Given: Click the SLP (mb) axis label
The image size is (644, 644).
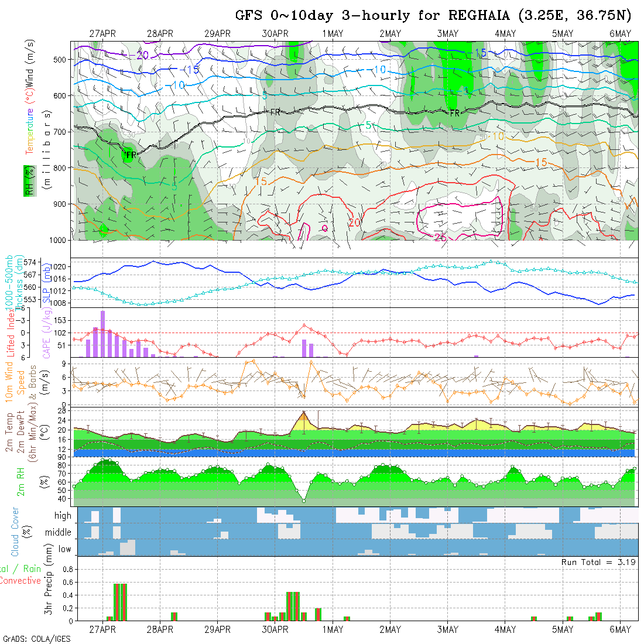Looking at the screenshot, I should [x=46, y=284].
